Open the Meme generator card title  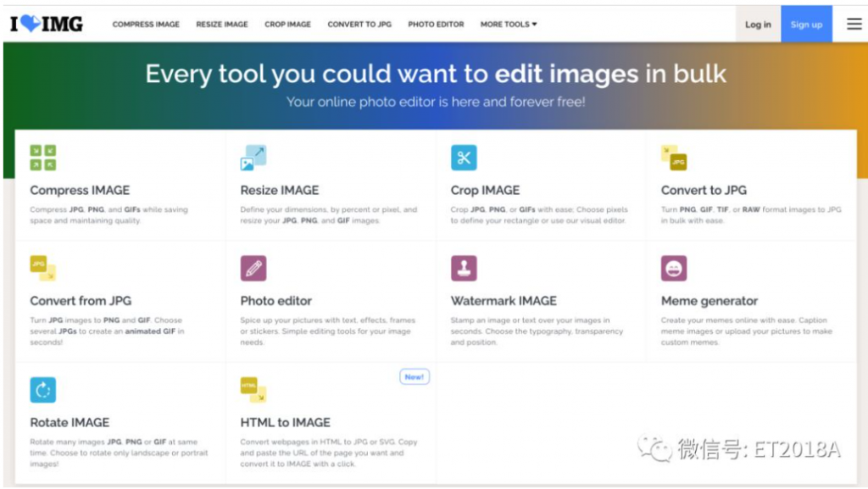(x=709, y=301)
